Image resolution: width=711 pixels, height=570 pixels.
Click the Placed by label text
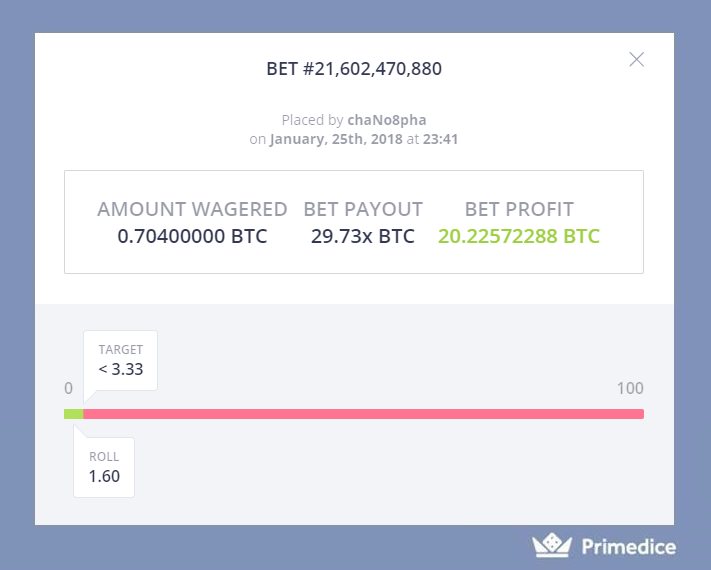[x=312, y=120]
